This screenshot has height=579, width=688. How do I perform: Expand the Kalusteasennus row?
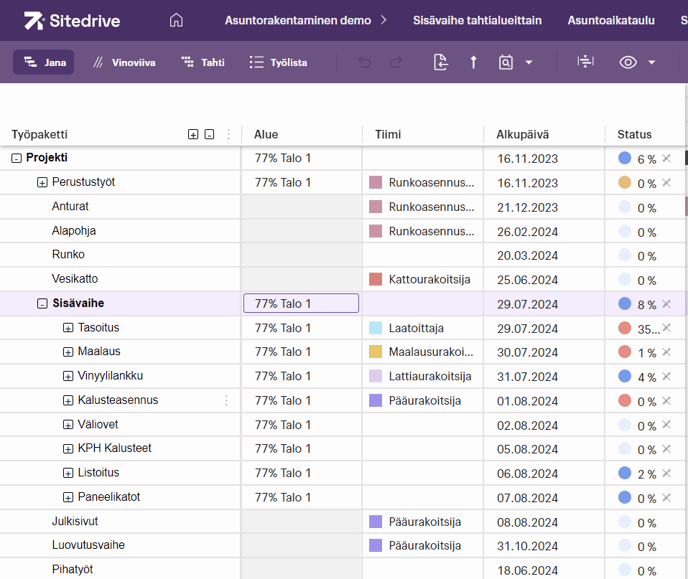[68, 400]
